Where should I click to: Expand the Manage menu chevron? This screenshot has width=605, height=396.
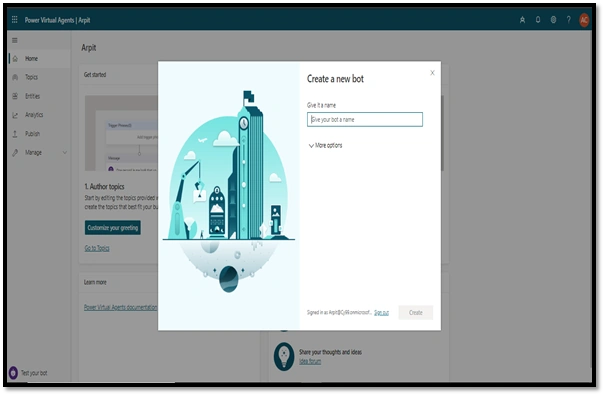[64, 153]
